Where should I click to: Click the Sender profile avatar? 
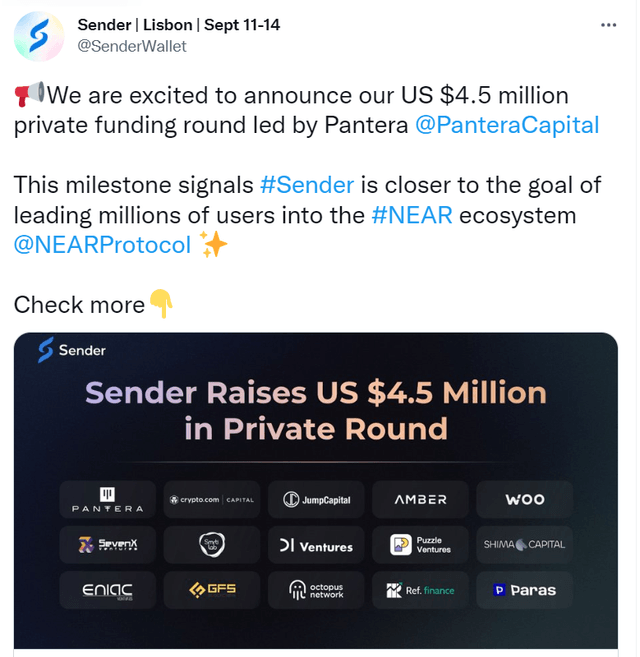38,36
